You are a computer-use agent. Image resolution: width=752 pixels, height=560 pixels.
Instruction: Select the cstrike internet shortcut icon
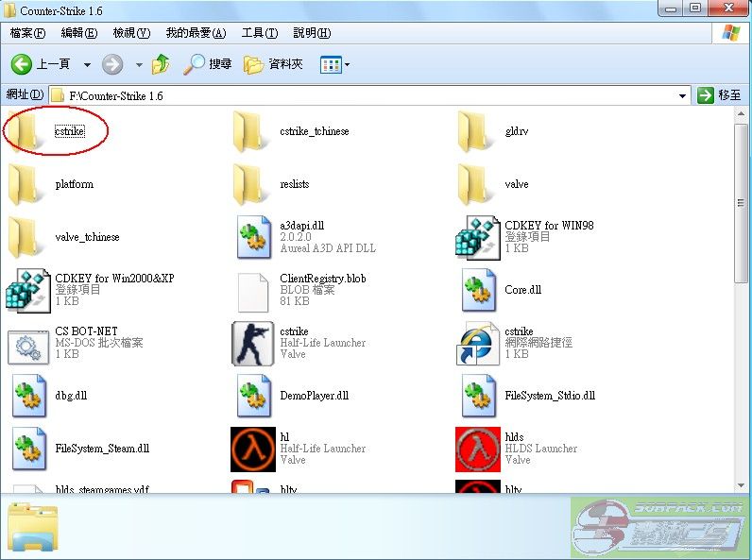(477, 343)
